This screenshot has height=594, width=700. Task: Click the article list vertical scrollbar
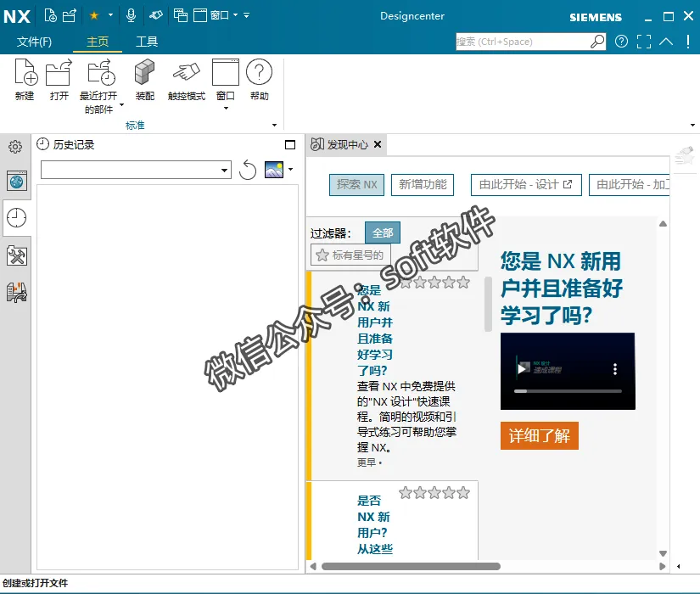488,305
